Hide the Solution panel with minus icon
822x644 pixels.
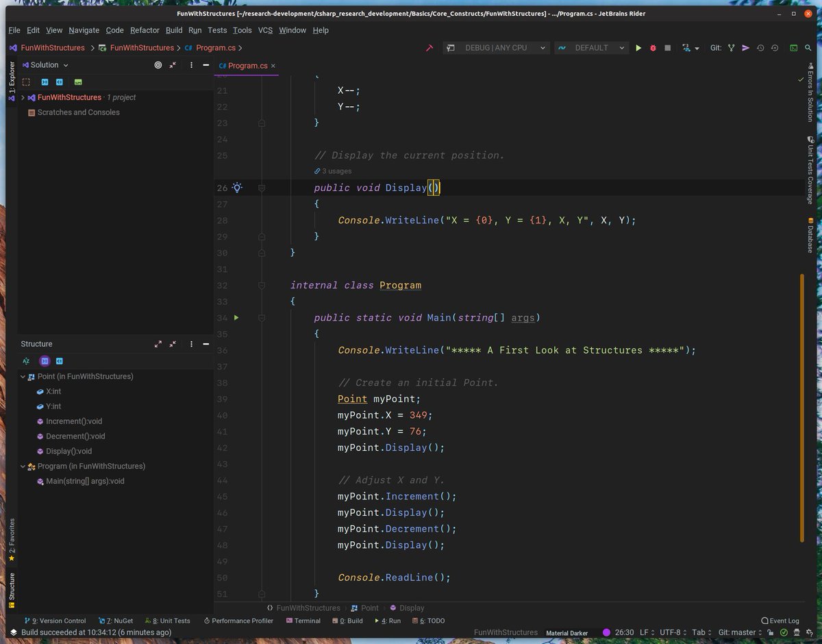tap(206, 65)
